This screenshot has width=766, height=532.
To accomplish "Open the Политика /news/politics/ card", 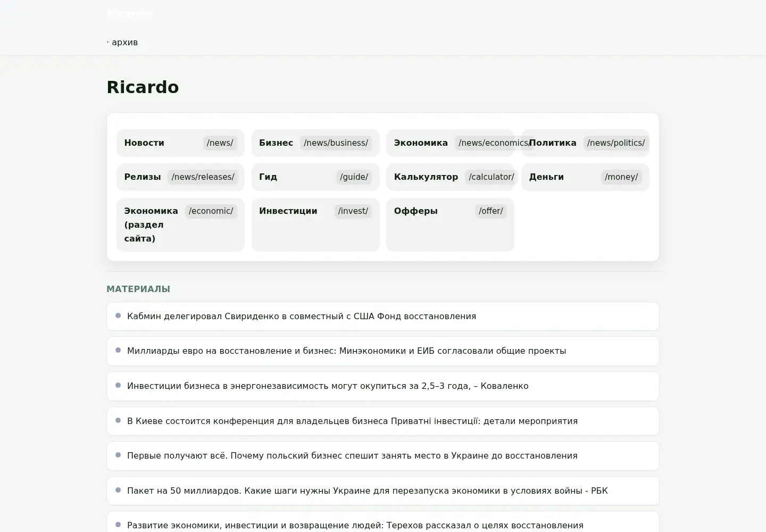I will point(585,143).
